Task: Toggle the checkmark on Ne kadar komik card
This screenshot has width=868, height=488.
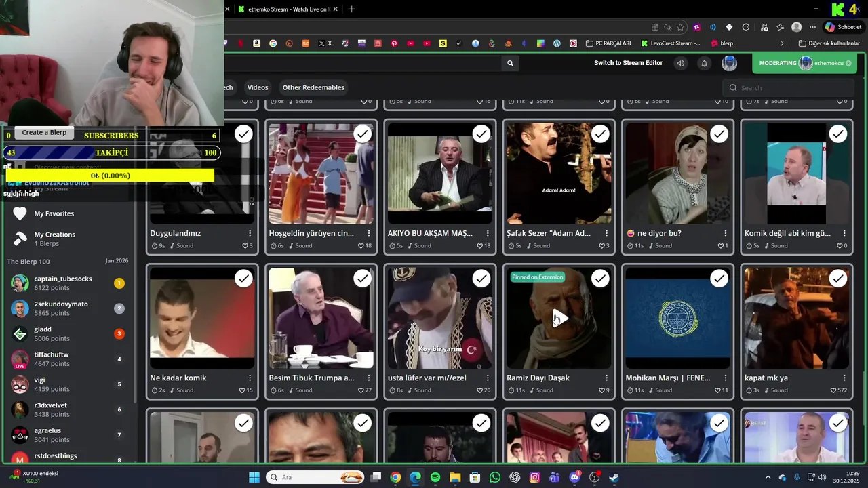Action: click(x=243, y=279)
